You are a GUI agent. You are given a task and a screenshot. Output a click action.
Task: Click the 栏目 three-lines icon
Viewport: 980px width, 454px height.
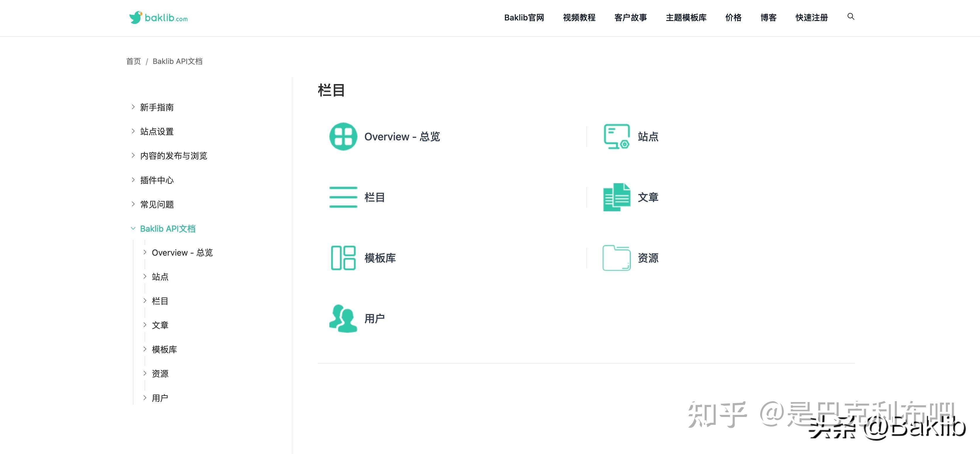pos(343,197)
